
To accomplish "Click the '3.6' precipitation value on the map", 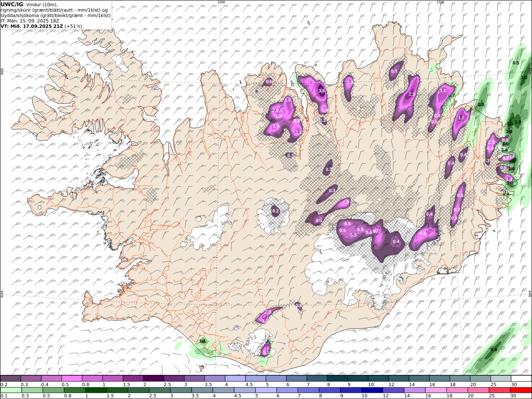I will click(x=321, y=91).
